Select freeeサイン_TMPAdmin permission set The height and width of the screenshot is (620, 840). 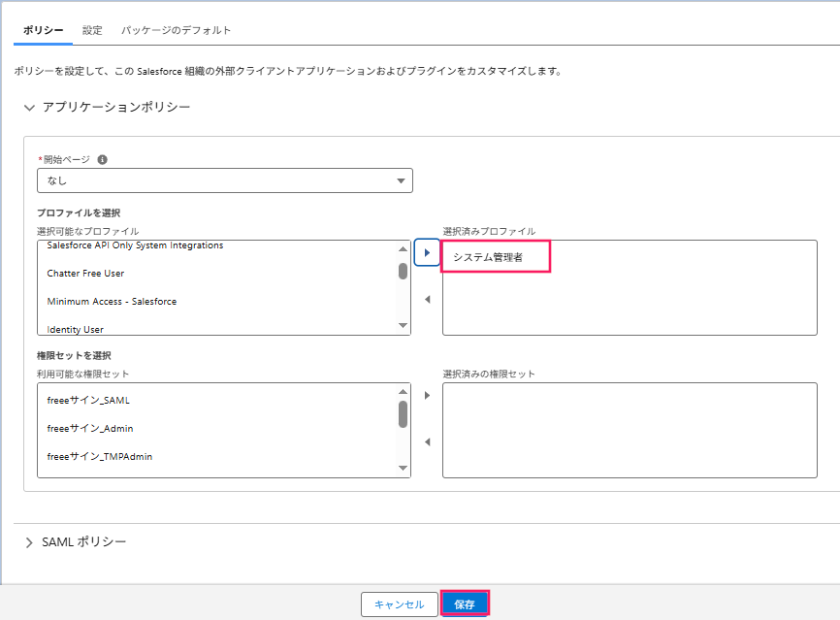[100, 457]
